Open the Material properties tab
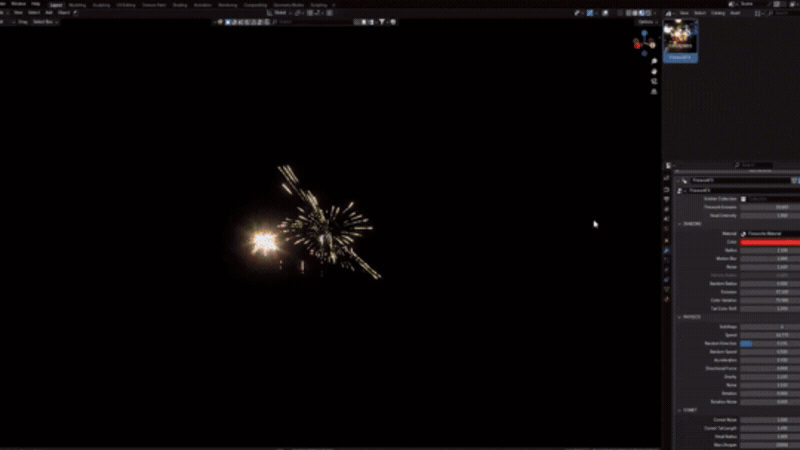 (667, 299)
